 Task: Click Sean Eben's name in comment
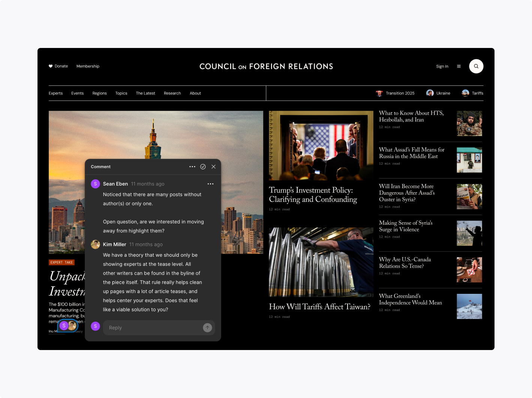(115, 184)
